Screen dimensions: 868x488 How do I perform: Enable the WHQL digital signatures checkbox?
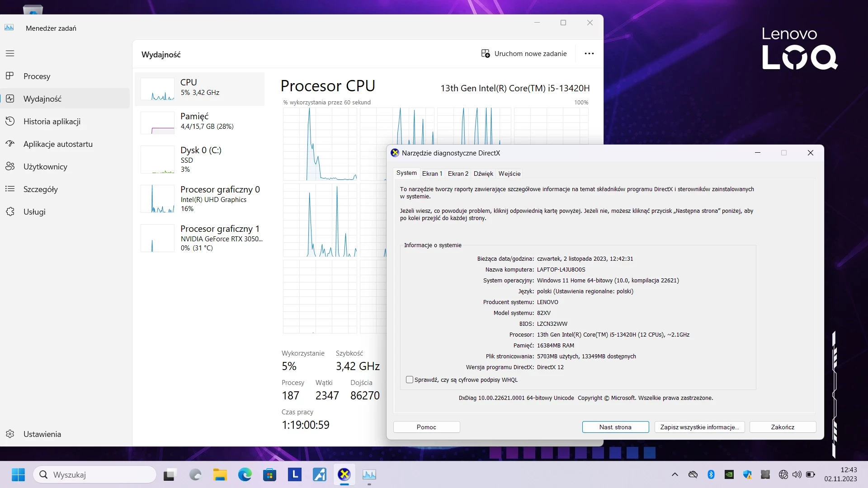coord(410,380)
